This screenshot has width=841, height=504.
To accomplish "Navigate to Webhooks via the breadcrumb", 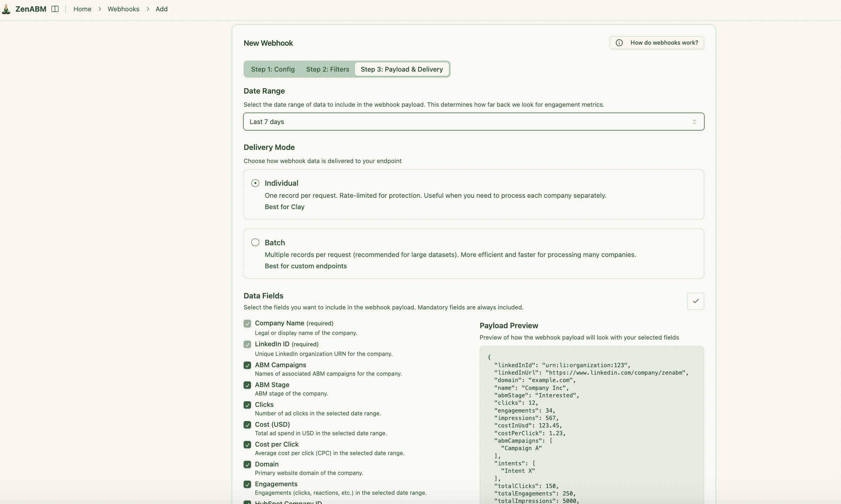I will pos(123,9).
